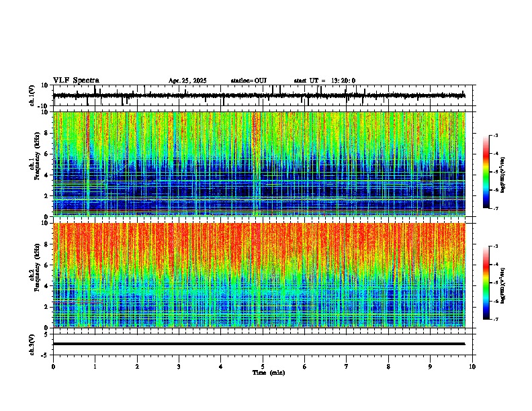This screenshot has height=411, width=532.
Task: Click the "-3" label on ch.1 colorbar
Action: point(496,135)
